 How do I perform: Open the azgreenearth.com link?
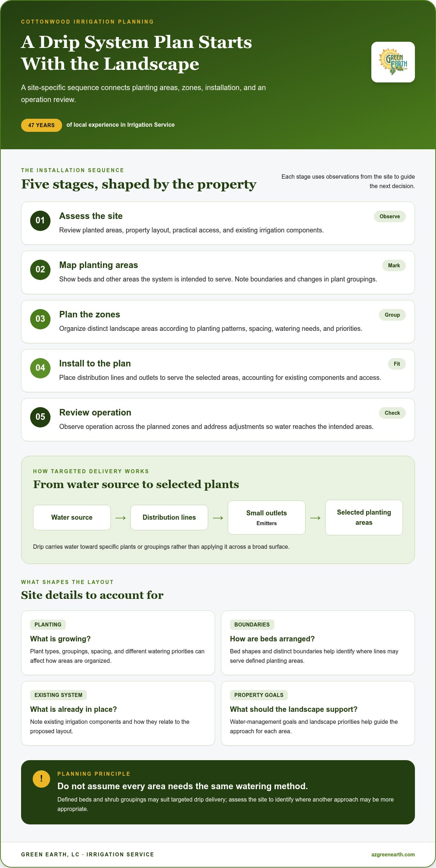pyautogui.click(x=393, y=855)
